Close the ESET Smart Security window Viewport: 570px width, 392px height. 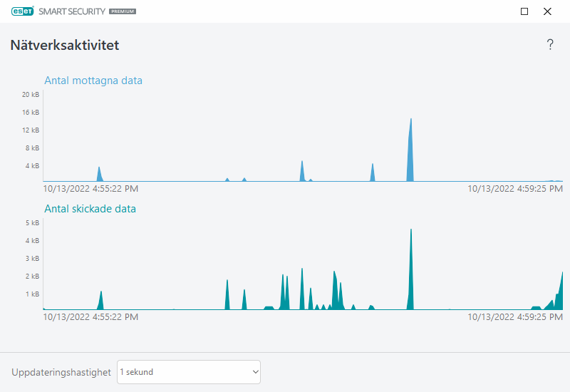pos(547,11)
